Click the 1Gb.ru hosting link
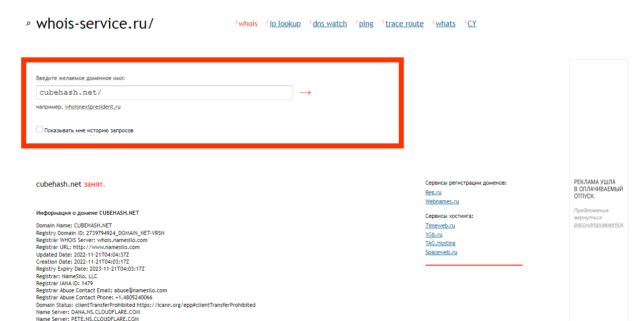 click(x=434, y=234)
